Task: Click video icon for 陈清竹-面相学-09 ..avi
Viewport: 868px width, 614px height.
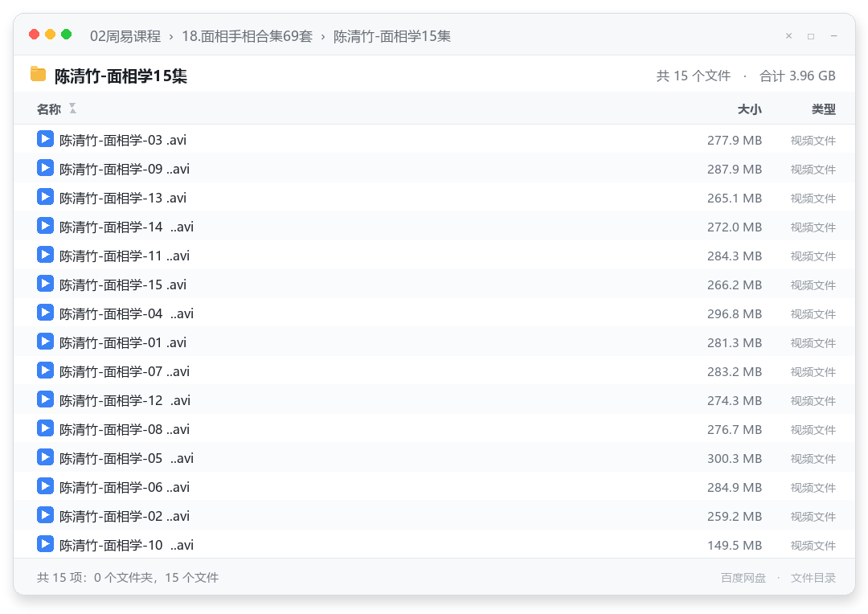Action: [45, 168]
